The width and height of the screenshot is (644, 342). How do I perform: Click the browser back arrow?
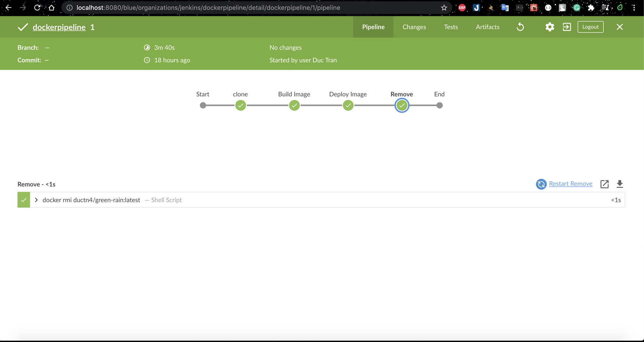tap(8, 7)
